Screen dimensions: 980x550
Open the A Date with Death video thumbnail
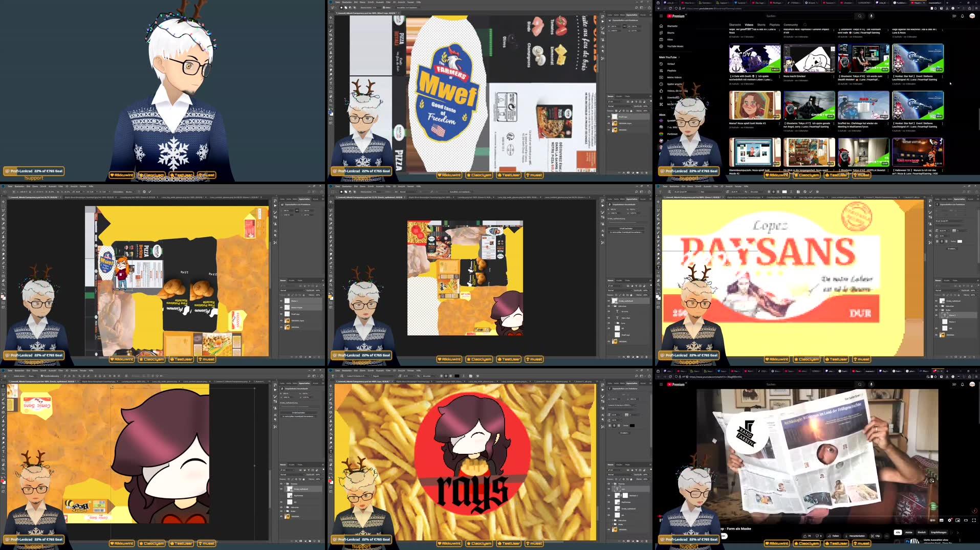pos(755,58)
